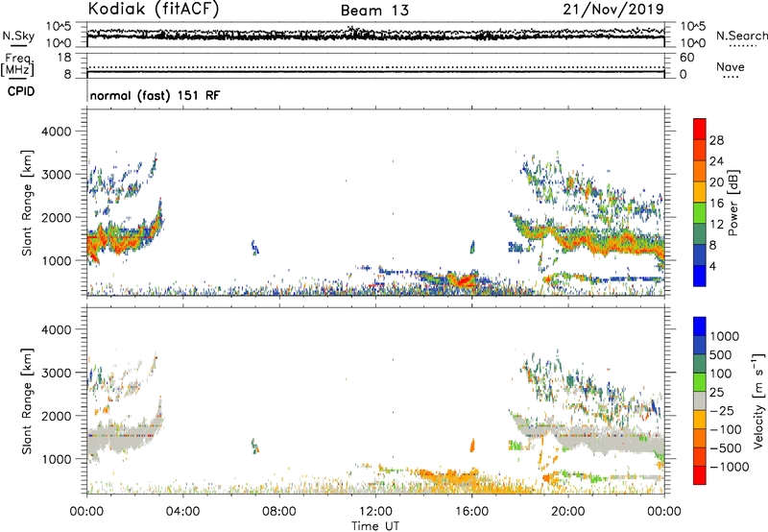
Task: Click the '28' value on the power scale
Action: [716, 140]
